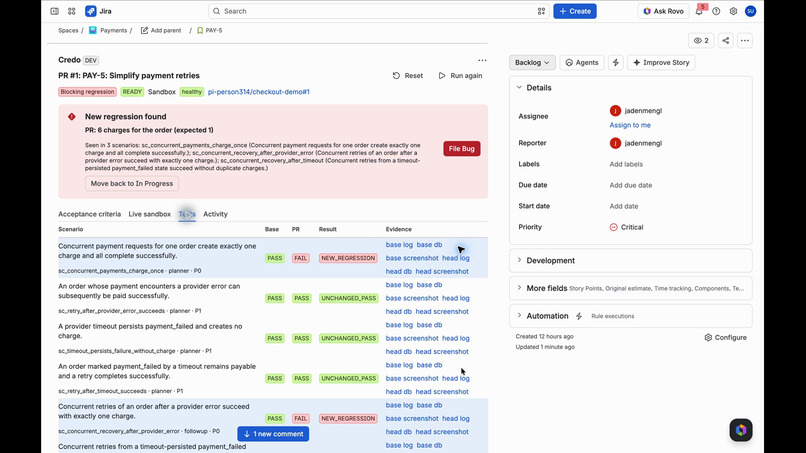Configure the issue layout
The width and height of the screenshot is (806, 453).
click(x=725, y=337)
